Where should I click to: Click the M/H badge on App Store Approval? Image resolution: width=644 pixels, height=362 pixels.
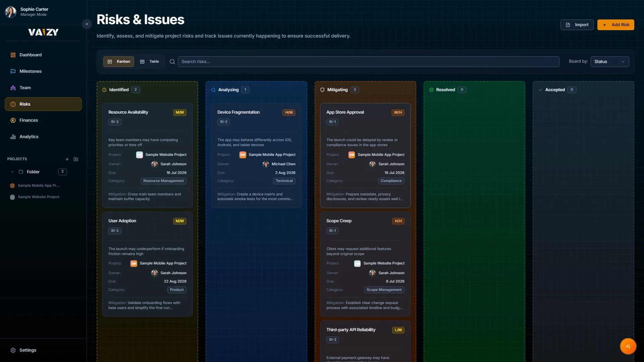pyautogui.click(x=398, y=113)
